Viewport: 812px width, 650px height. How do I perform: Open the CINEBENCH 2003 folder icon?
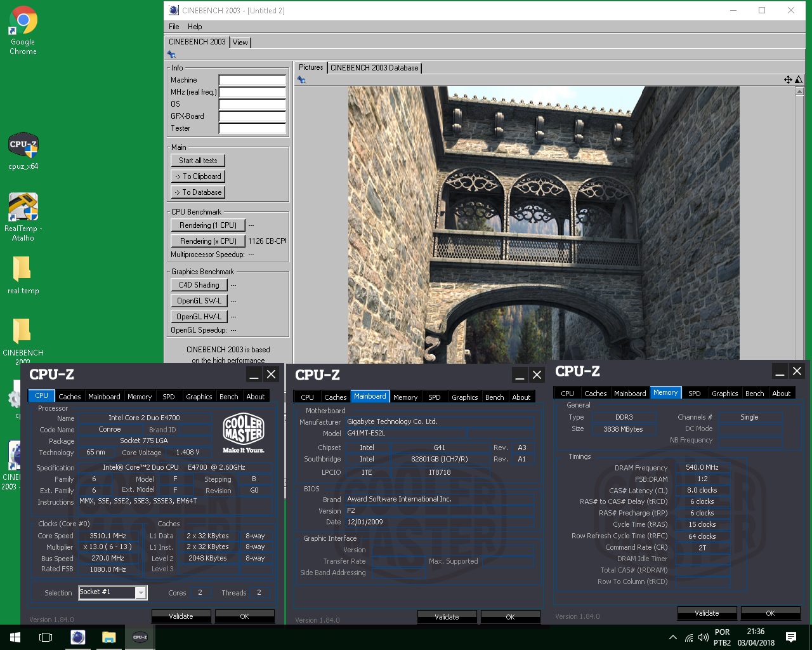(x=23, y=342)
